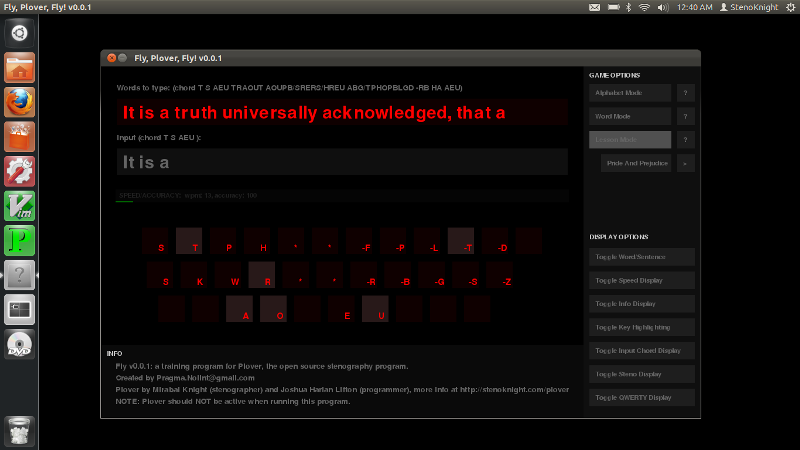
Task: Click the -S steno key
Action: [466, 275]
